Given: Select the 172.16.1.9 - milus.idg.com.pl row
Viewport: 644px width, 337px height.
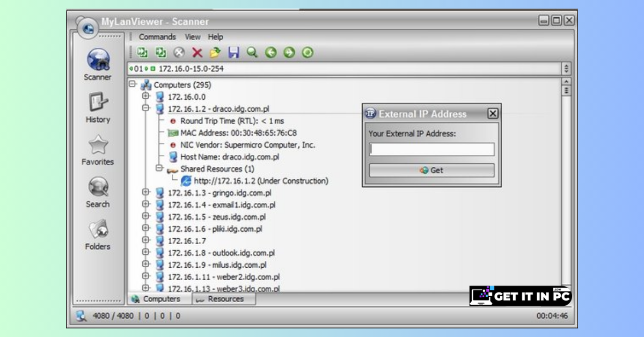Looking at the screenshot, I should pyautogui.click(x=217, y=265).
